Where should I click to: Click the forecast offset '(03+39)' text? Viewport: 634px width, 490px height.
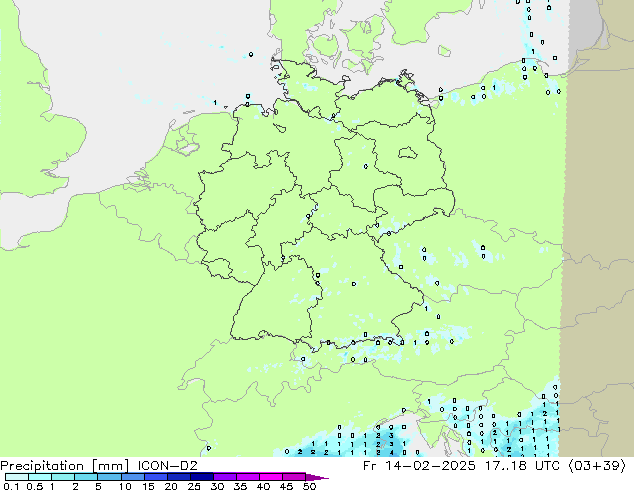[x=598, y=466]
